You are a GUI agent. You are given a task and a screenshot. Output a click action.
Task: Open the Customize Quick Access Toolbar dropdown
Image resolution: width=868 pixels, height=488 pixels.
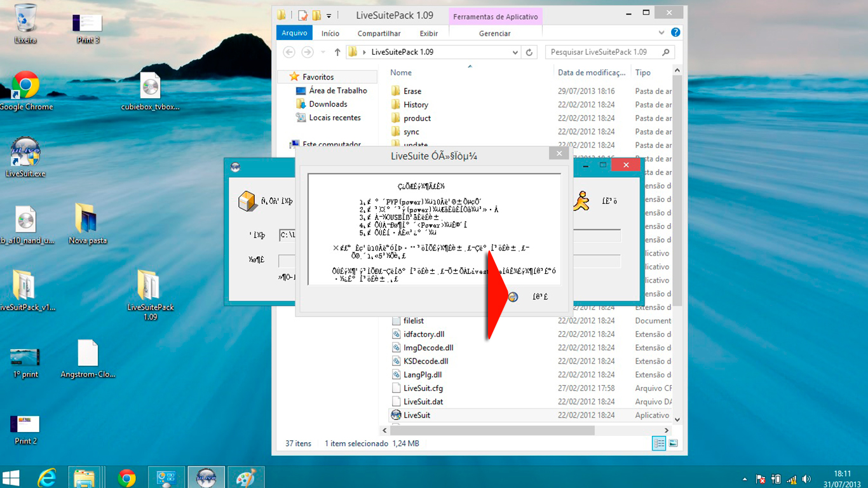click(329, 16)
